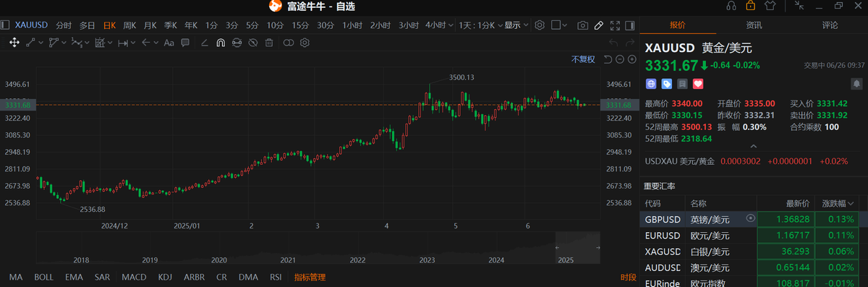This screenshot has width=868, height=287.
Task: Open the 评论 comments tab
Action: coord(830,25)
